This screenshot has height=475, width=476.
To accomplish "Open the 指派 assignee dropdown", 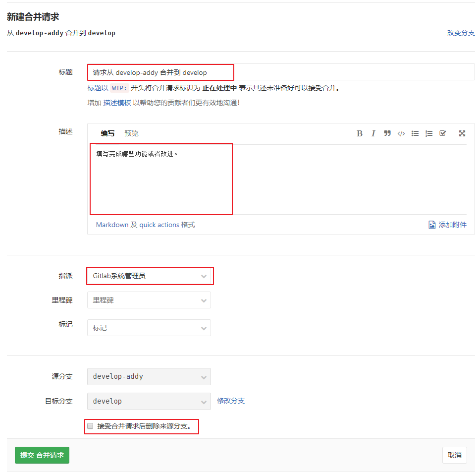I will (x=149, y=276).
